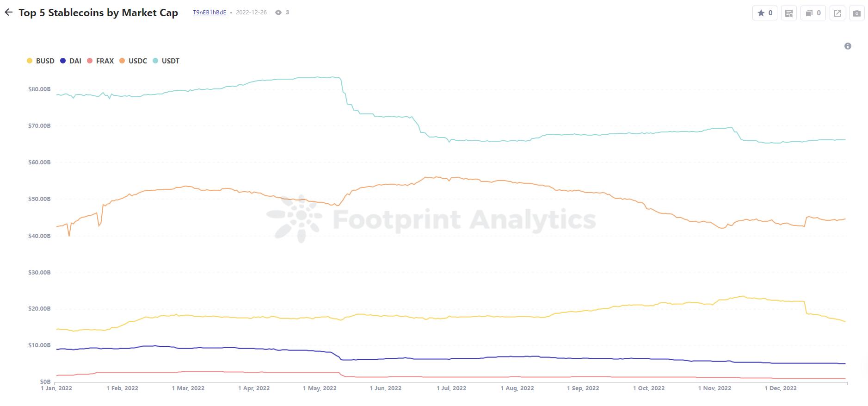Open the T9nEB1hBdE author link
The width and height of the screenshot is (868, 406).
pyautogui.click(x=209, y=12)
